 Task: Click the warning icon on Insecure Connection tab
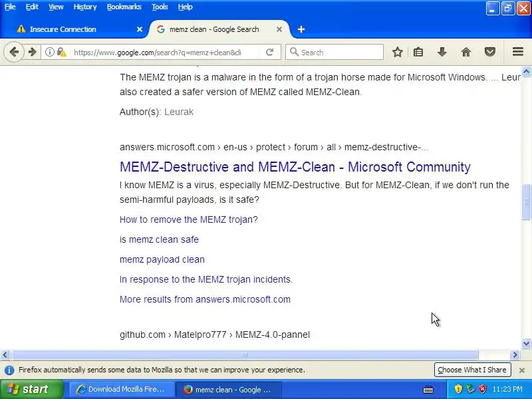[x=21, y=29]
